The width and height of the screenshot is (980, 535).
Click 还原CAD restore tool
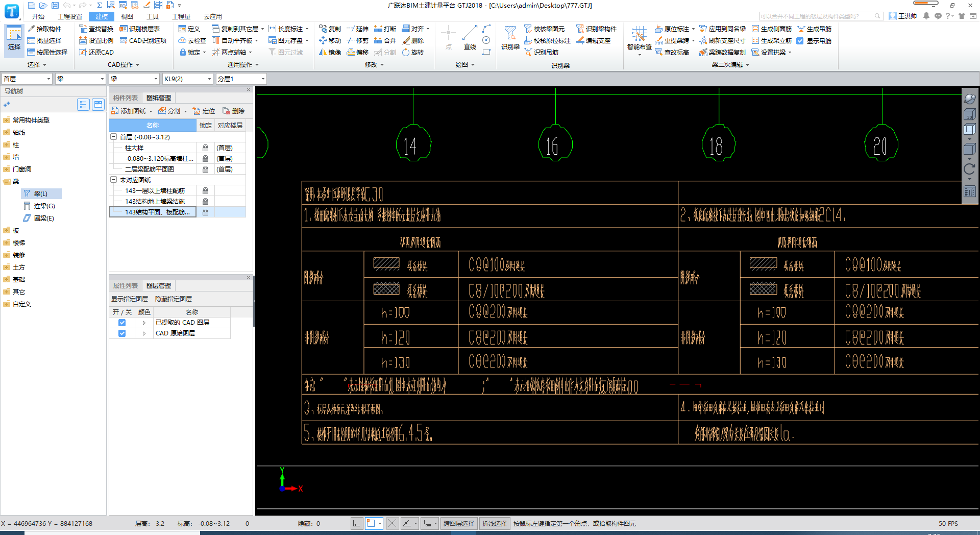tap(96, 52)
